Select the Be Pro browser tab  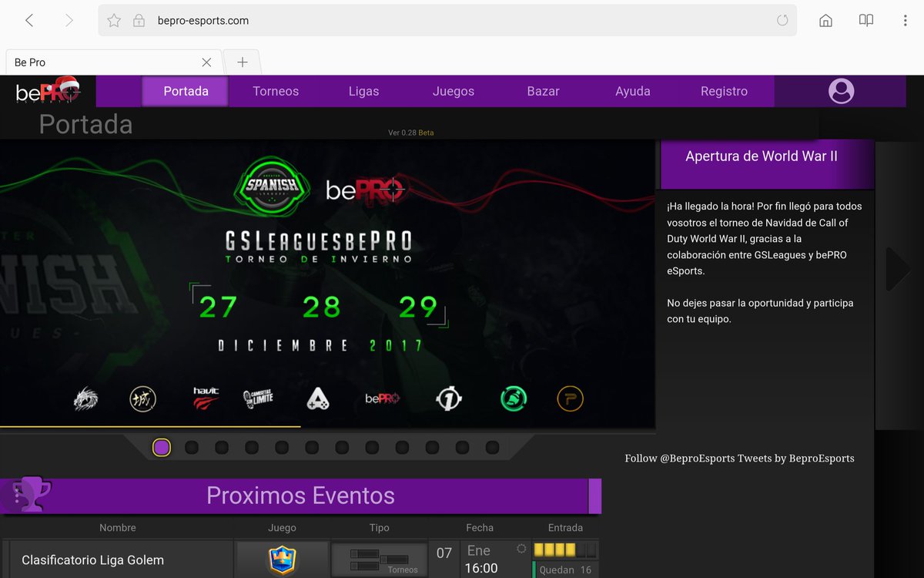(x=113, y=62)
